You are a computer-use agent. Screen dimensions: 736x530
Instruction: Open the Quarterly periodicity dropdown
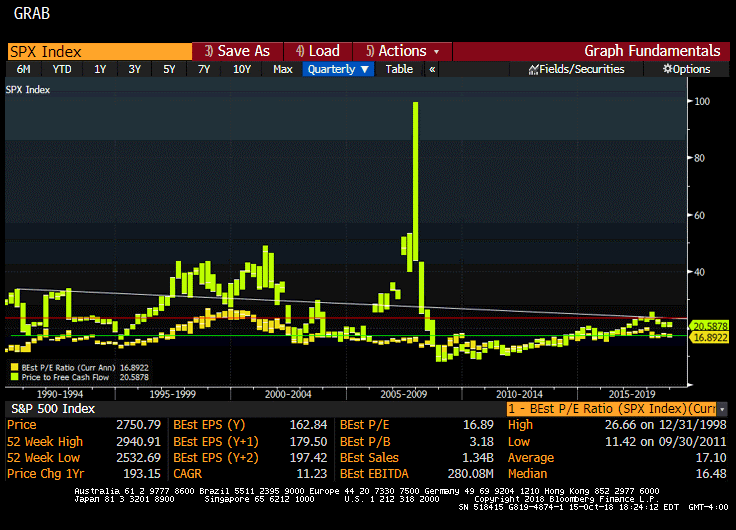(x=338, y=69)
